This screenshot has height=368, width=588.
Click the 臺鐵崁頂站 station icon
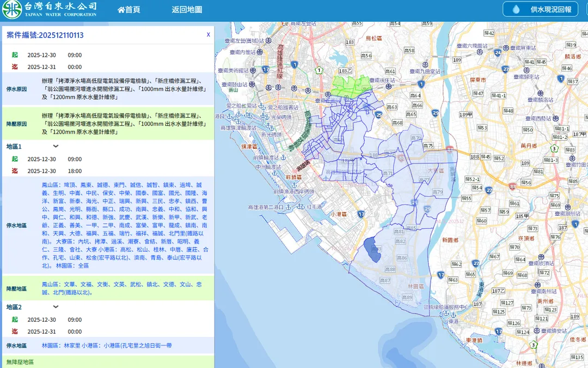coord(541,257)
